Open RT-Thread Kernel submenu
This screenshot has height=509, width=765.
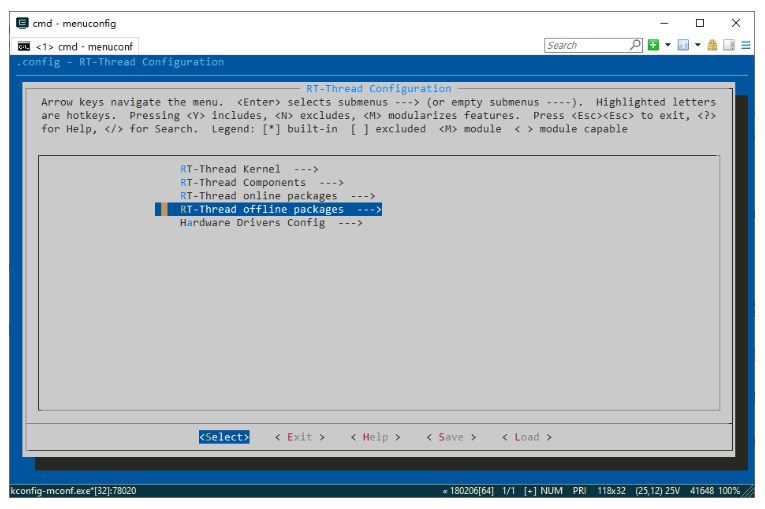[x=249, y=169]
